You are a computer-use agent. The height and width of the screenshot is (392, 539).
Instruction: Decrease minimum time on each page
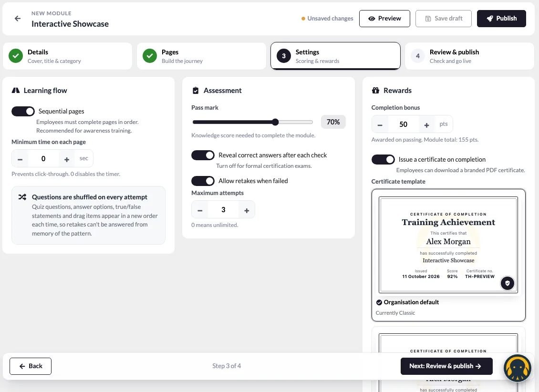point(21,159)
